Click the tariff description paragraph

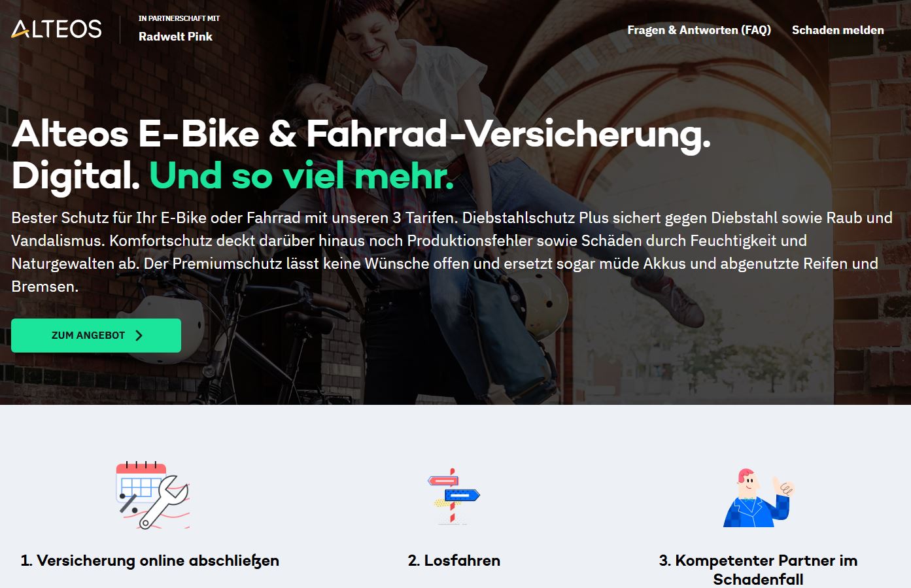[452, 252]
